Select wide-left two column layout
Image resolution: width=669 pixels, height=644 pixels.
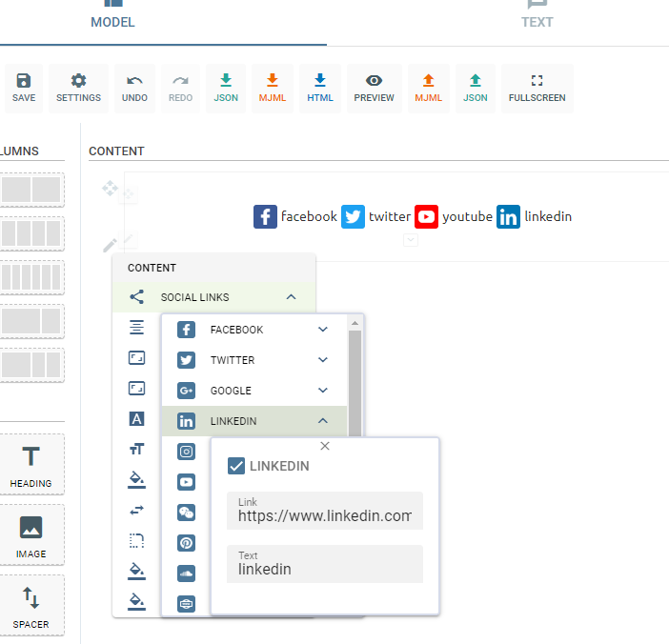click(31, 322)
